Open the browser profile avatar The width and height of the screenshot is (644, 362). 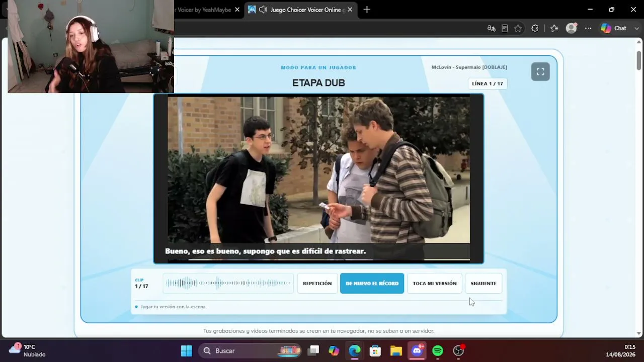pyautogui.click(x=571, y=28)
